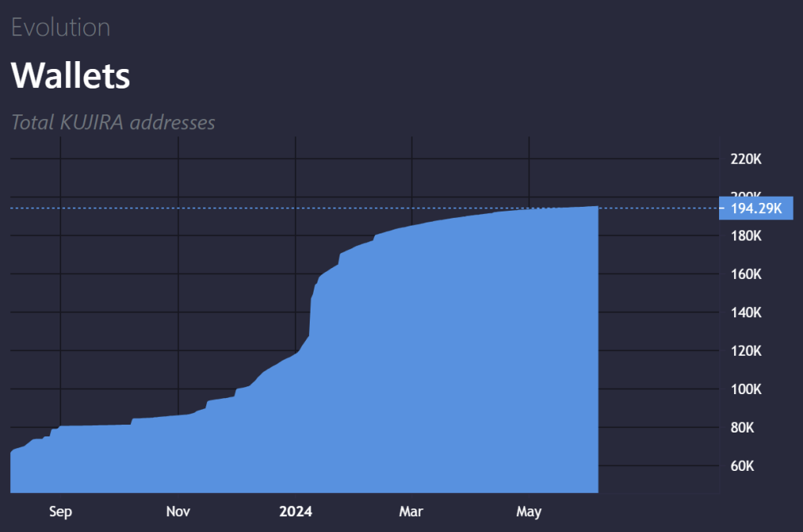The height and width of the screenshot is (532, 803).
Task: Select the "Total KUJIRA addresses" subtitle
Action: [x=114, y=122]
